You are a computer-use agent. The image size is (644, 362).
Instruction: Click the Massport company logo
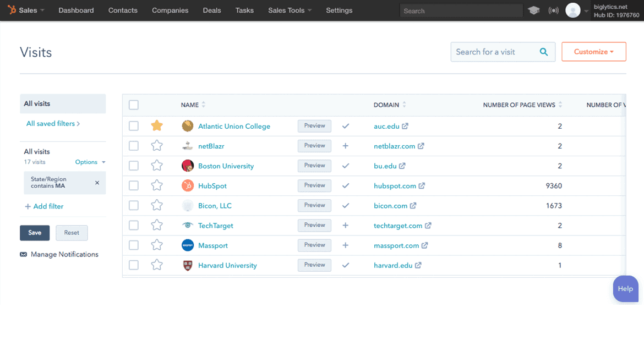coord(188,245)
